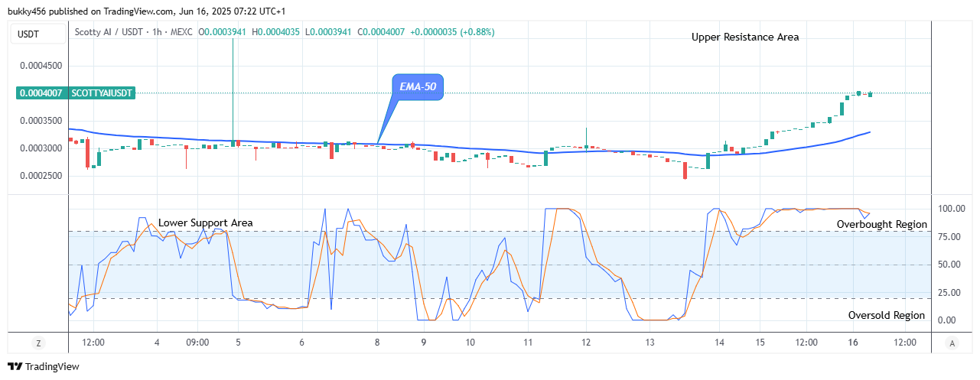Screen dimensions: 980x380
Task: Click the 75.00 oscillator scale value
Action: coord(948,237)
